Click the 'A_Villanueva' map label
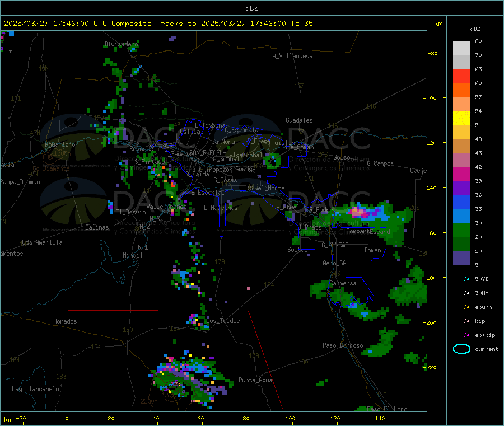This screenshot has width=504, height=426. pos(292,56)
